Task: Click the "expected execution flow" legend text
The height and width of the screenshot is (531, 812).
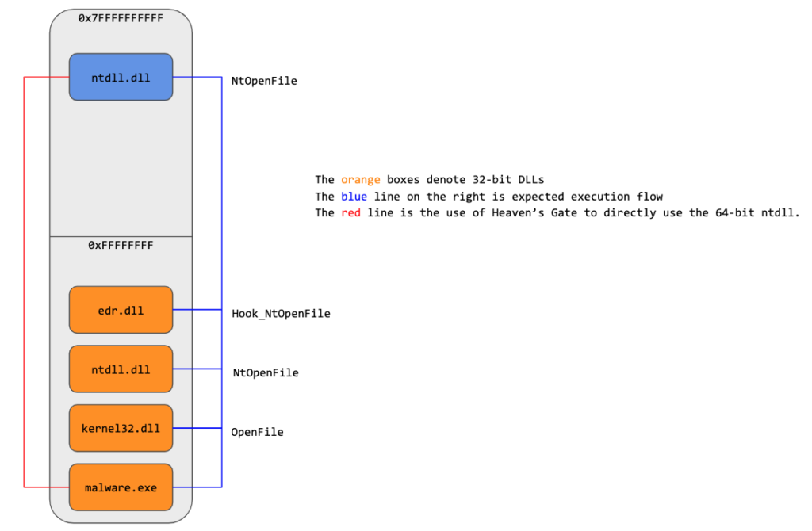Action: coord(589,197)
